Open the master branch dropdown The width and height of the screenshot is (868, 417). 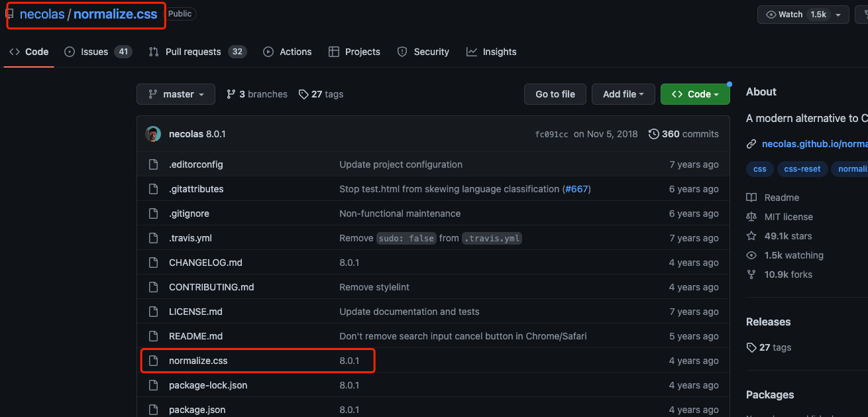click(x=176, y=94)
